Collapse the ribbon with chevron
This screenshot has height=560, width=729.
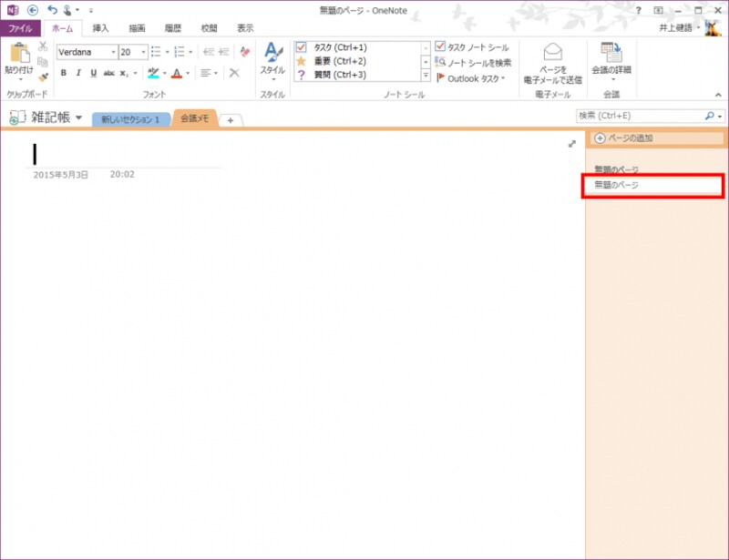coord(718,95)
